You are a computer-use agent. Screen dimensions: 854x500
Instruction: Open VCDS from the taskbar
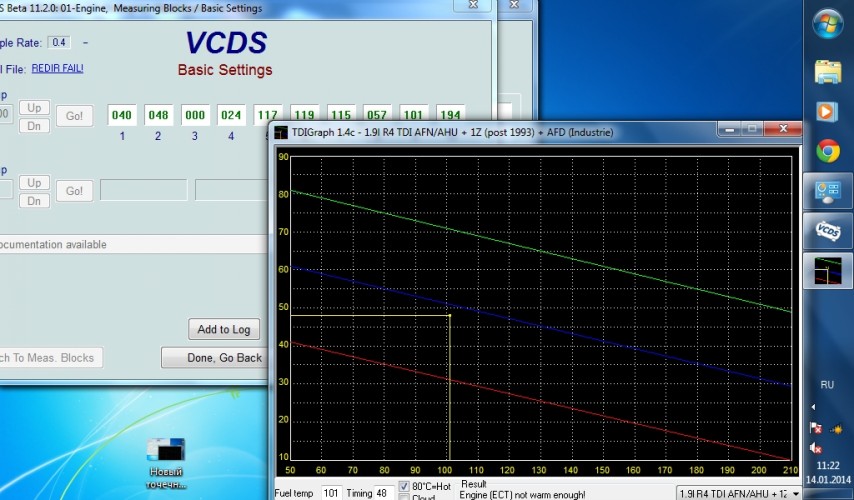[828, 230]
